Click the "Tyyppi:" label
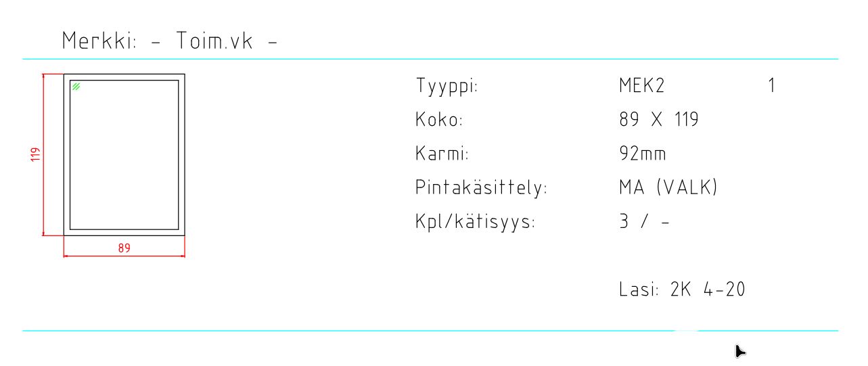Screen dimensions: 868x366 pos(447,87)
